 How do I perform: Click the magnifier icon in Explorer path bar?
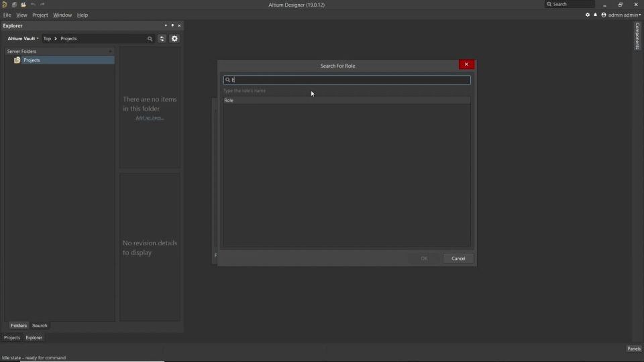tap(150, 39)
